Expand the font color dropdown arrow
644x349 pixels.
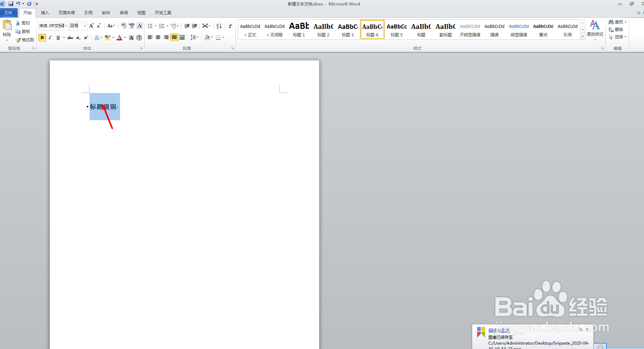(124, 38)
